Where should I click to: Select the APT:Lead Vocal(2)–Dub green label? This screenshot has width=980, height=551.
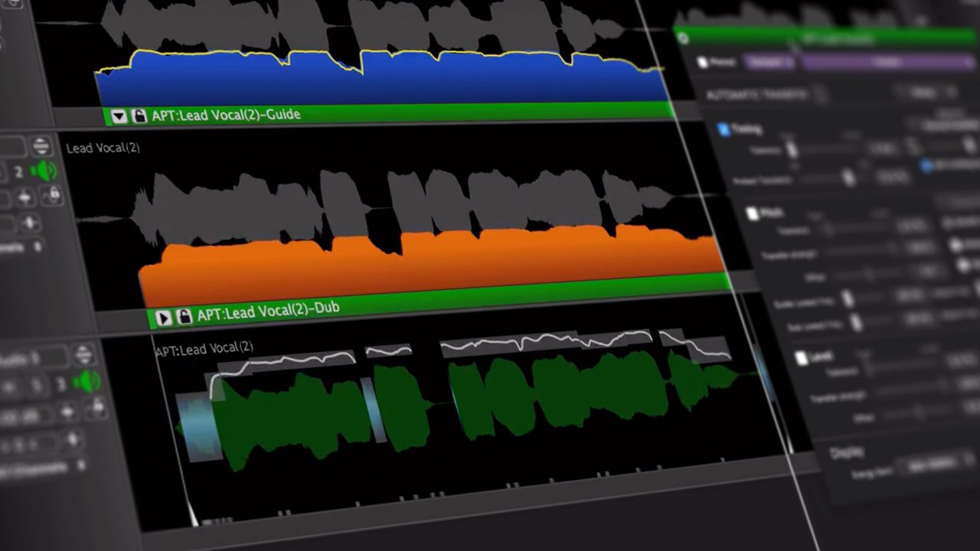(x=268, y=311)
